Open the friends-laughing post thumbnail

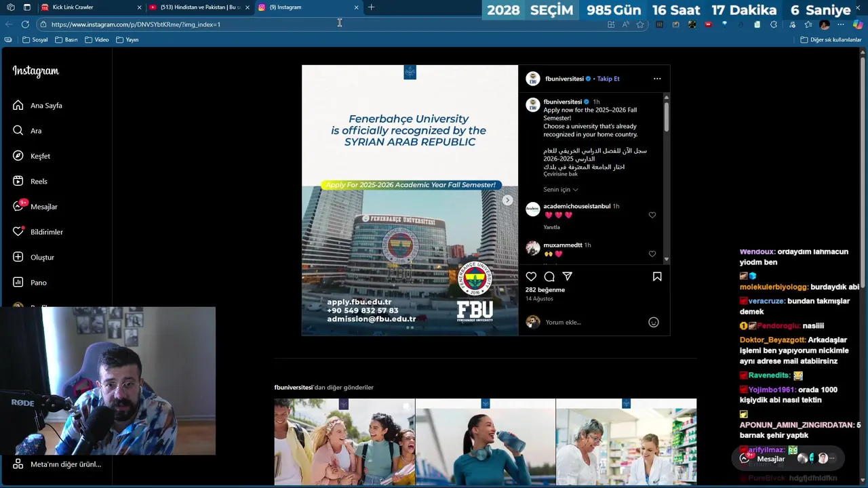(x=344, y=442)
